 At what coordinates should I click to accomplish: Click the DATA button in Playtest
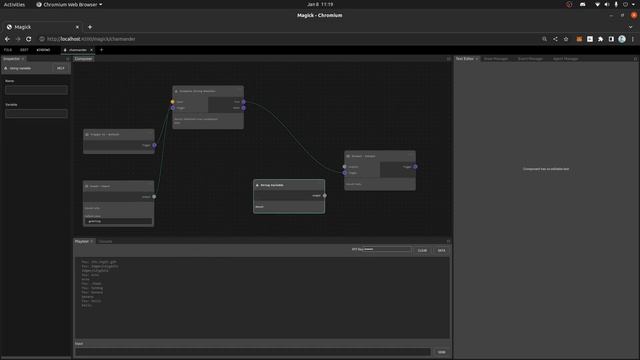tap(441, 250)
